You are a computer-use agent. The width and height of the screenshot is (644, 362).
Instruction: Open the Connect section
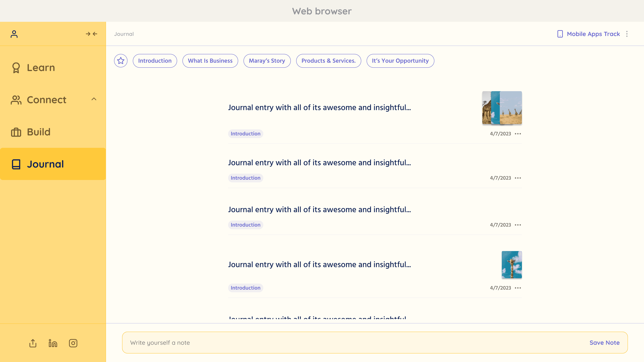(53, 100)
